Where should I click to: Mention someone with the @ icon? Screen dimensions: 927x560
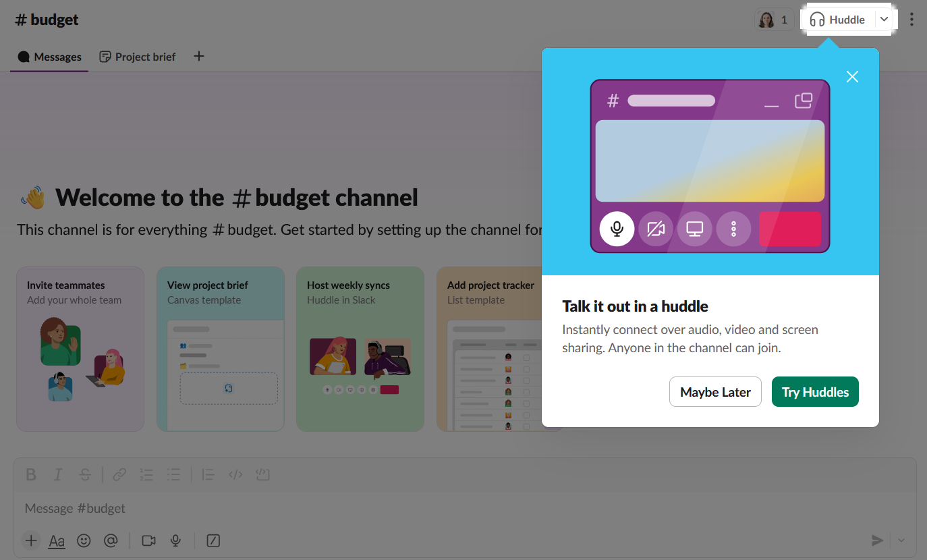[x=111, y=540]
